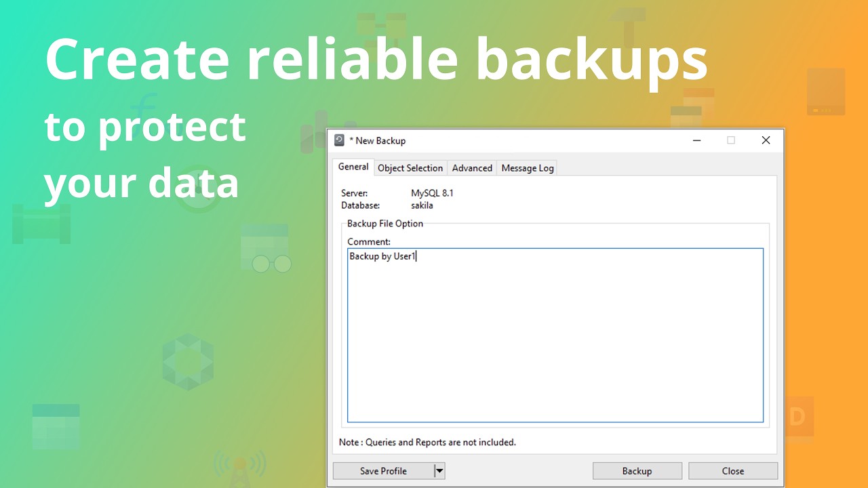The height and width of the screenshot is (488, 868).
Task: Start the backup with Backup button
Action: click(637, 471)
